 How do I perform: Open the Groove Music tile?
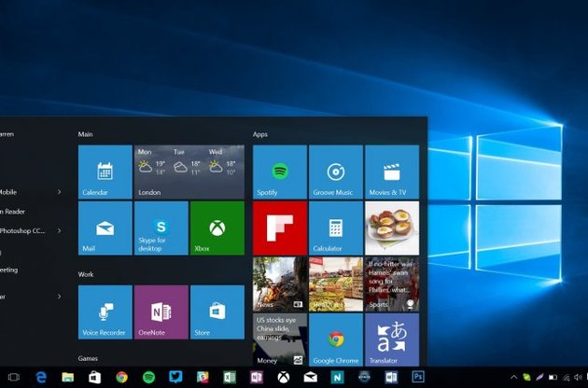tap(335, 172)
